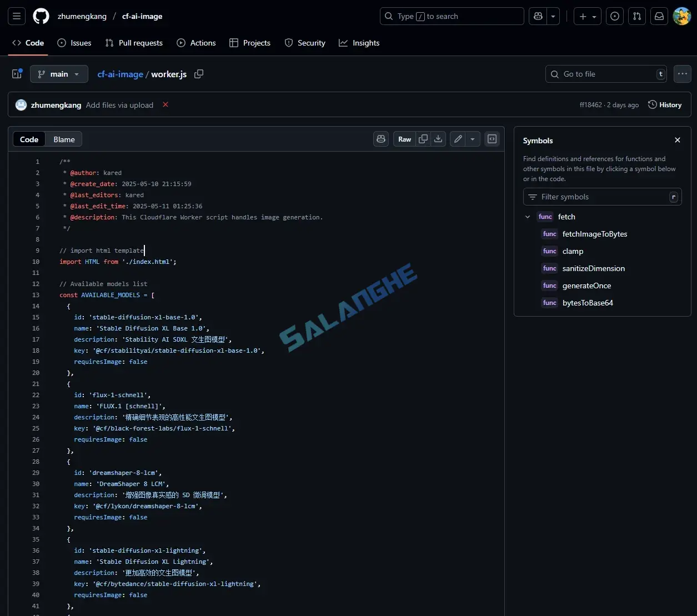Copy raw file contents using copy icon

pos(423,139)
